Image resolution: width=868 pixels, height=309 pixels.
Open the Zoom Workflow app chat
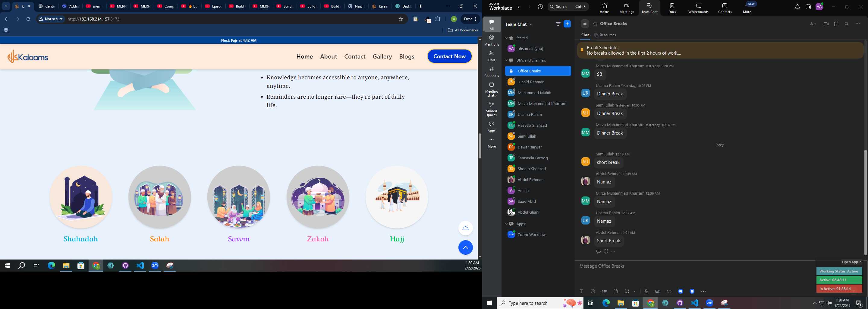(538, 235)
